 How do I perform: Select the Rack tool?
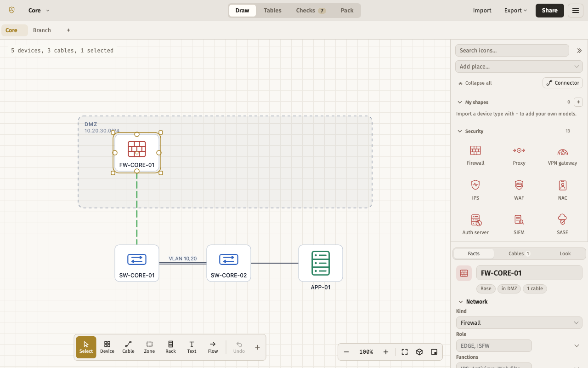(170, 347)
